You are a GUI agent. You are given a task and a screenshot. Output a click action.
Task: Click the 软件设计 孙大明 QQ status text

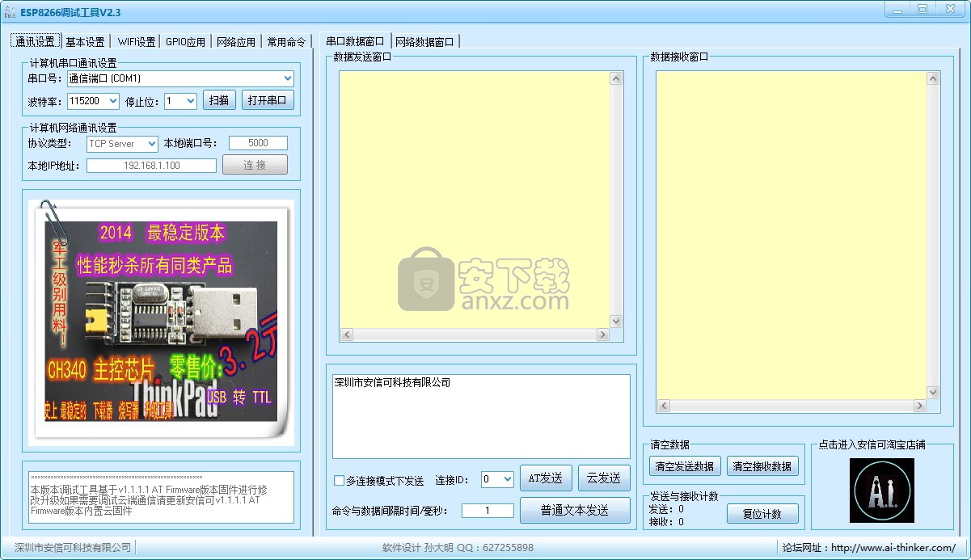coord(458,547)
